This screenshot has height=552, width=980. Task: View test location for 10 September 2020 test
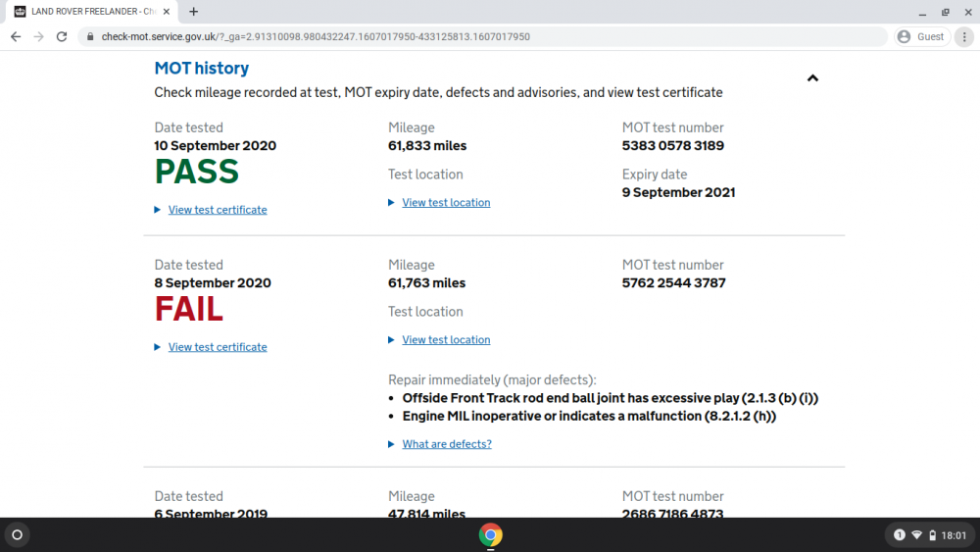point(446,203)
